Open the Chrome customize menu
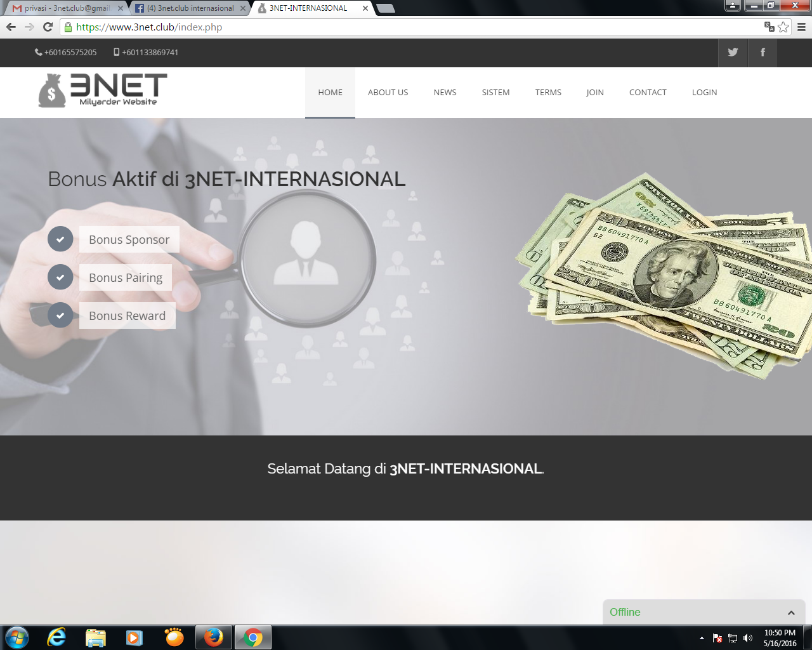Viewport: 812px width, 650px height. 800,27
